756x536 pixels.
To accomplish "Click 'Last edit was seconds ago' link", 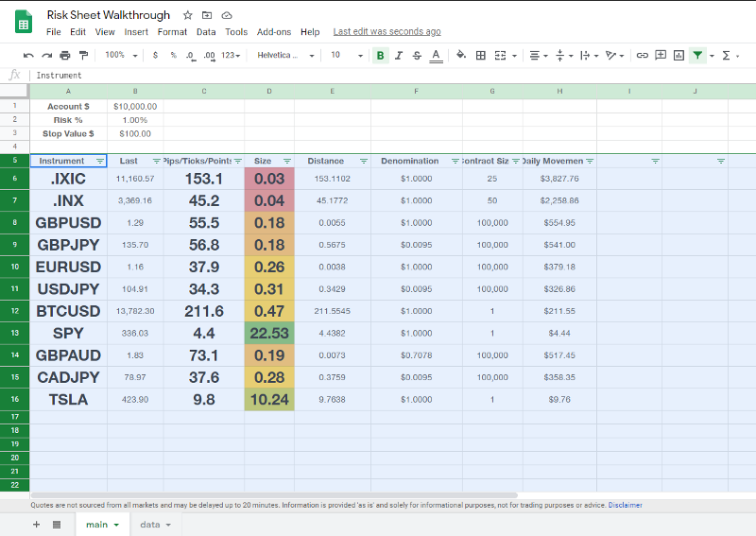I will [387, 31].
